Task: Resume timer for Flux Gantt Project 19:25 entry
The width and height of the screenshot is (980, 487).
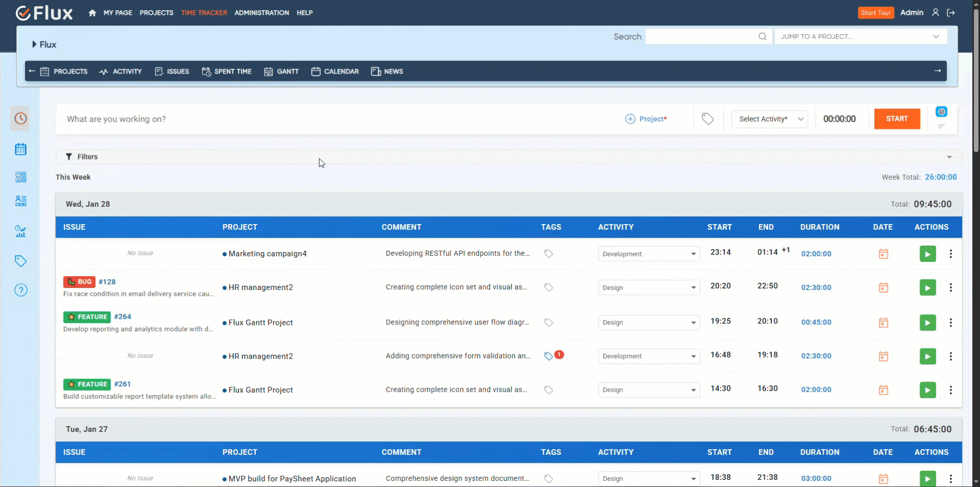Action: pyautogui.click(x=927, y=322)
